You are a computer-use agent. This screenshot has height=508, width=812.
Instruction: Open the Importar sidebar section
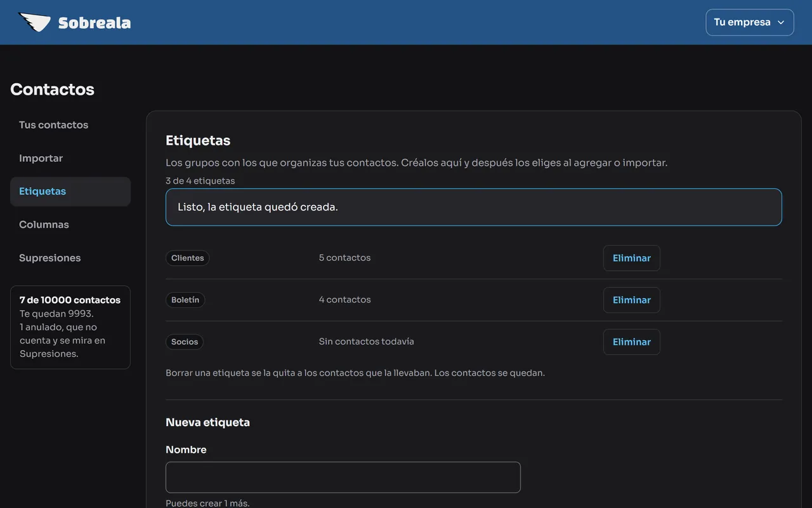(x=70, y=158)
